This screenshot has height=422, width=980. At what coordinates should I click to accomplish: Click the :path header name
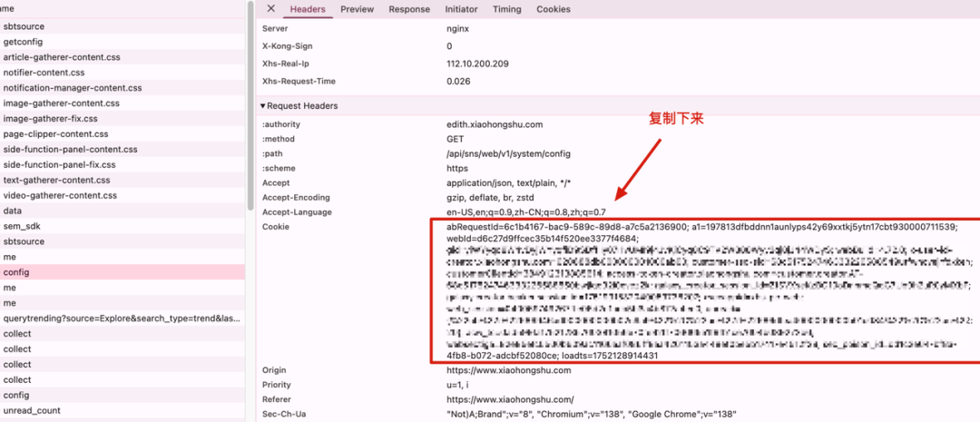(x=272, y=153)
